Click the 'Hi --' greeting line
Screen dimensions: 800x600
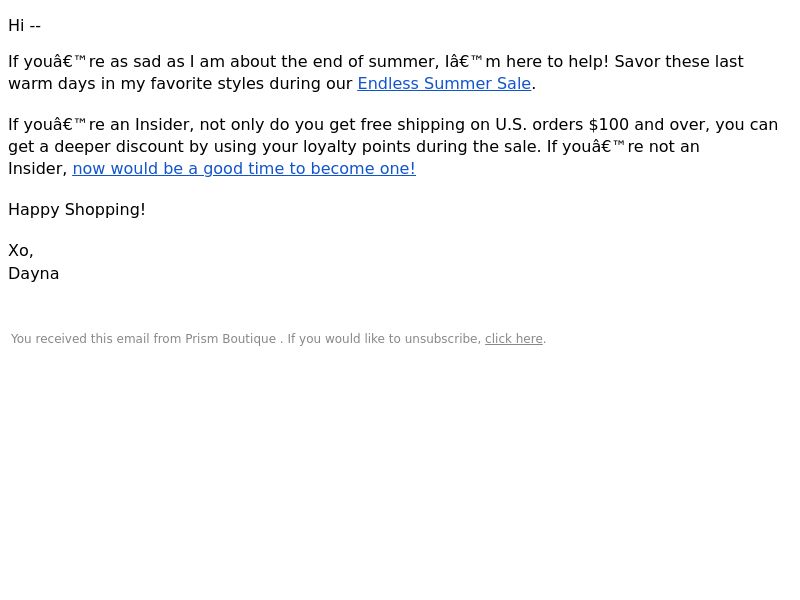(x=24, y=26)
